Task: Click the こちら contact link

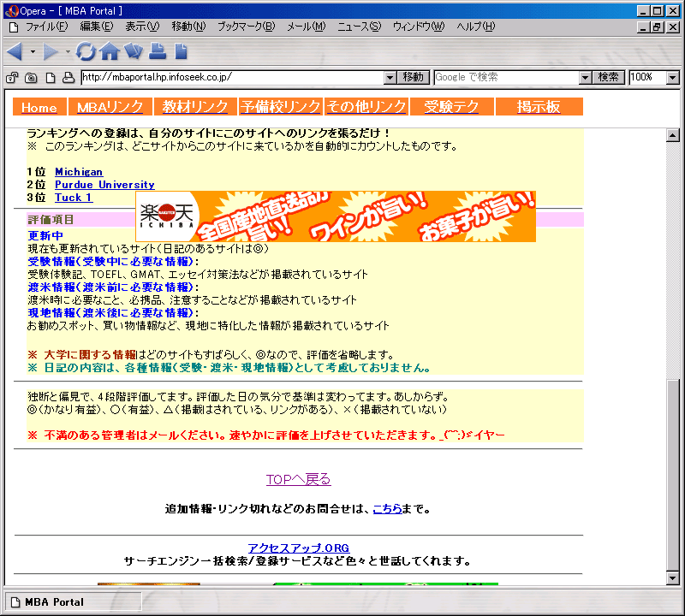Action: pyautogui.click(x=388, y=509)
